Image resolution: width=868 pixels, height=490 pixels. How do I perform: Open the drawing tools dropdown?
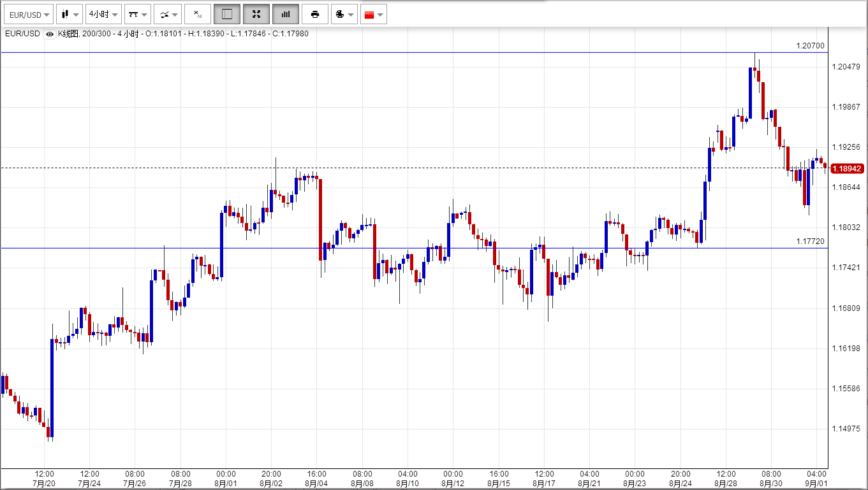[x=137, y=14]
